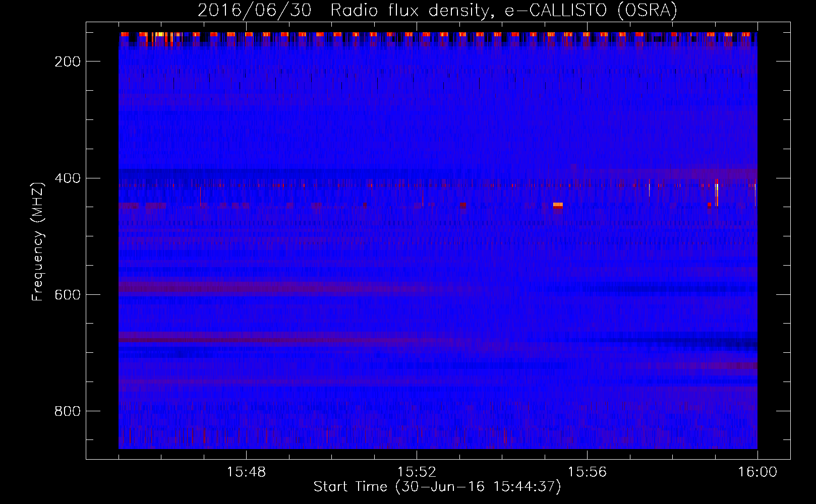The width and height of the screenshot is (816, 504).
Task: Click the 200 frequency tick label
Action: tap(67, 61)
